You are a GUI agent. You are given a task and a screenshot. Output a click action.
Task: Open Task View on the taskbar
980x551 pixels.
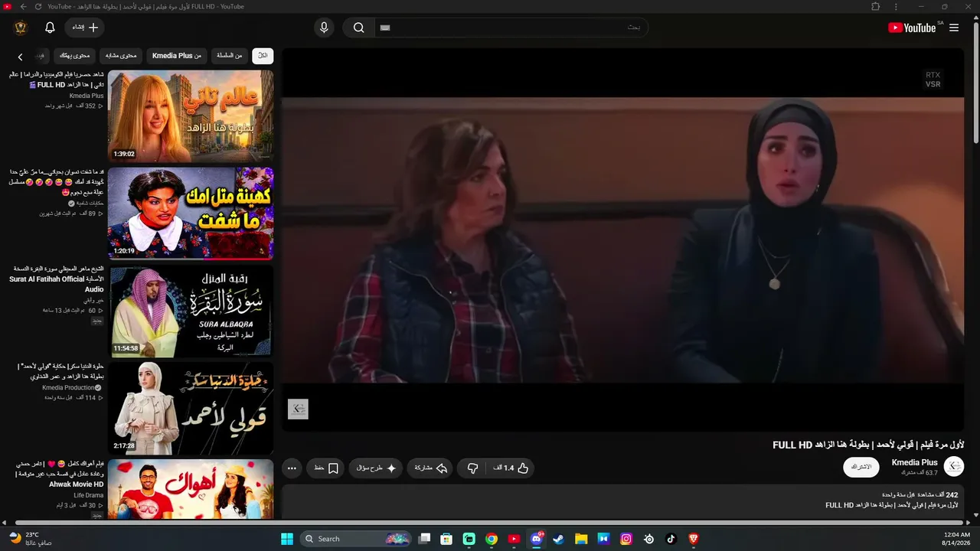click(x=424, y=539)
